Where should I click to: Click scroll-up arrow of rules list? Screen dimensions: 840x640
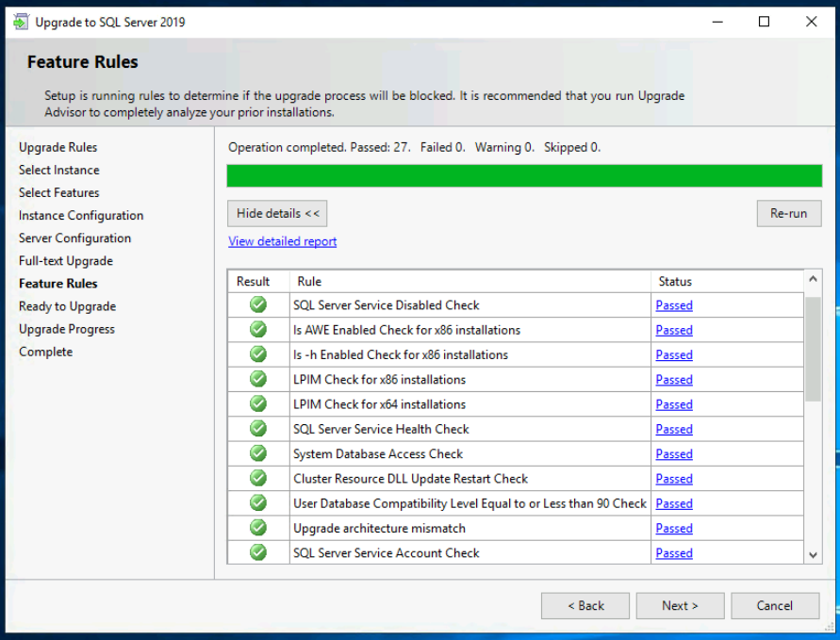[814, 279]
